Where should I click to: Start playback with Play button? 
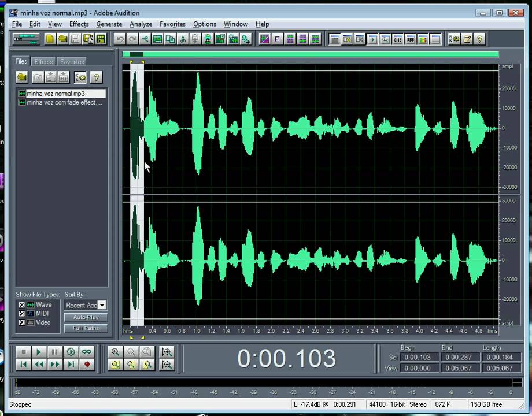click(x=39, y=352)
